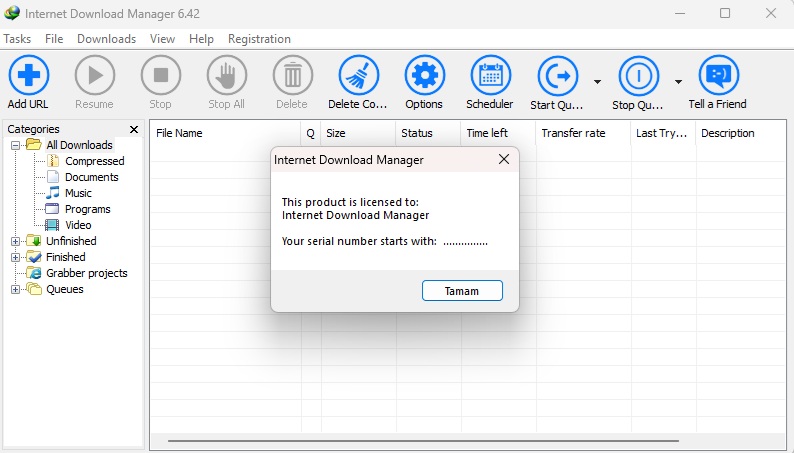
Task: Open the Stop Queue dropdown arrow
Action: [679, 81]
